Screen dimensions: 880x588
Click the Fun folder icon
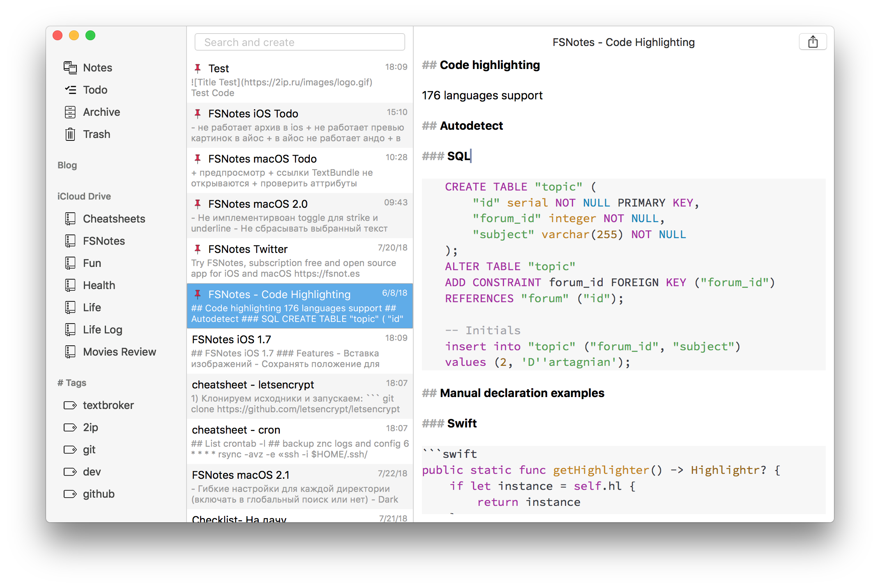coord(70,263)
